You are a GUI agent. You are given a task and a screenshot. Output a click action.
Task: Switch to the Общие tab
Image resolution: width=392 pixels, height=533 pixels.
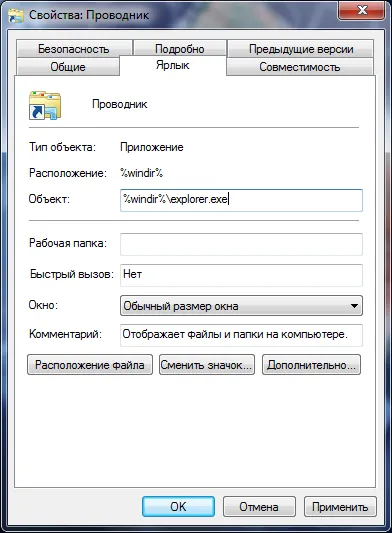coord(68,67)
